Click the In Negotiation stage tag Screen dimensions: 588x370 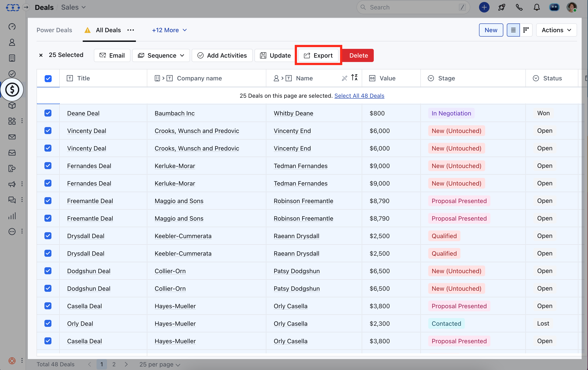pyautogui.click(x=451, y=113)
